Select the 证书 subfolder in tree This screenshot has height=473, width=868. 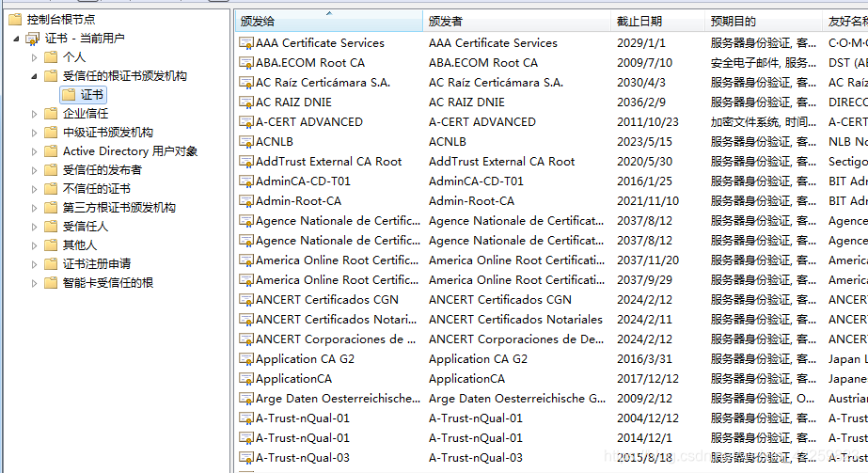pyautogui.click(x=83, y=95)
